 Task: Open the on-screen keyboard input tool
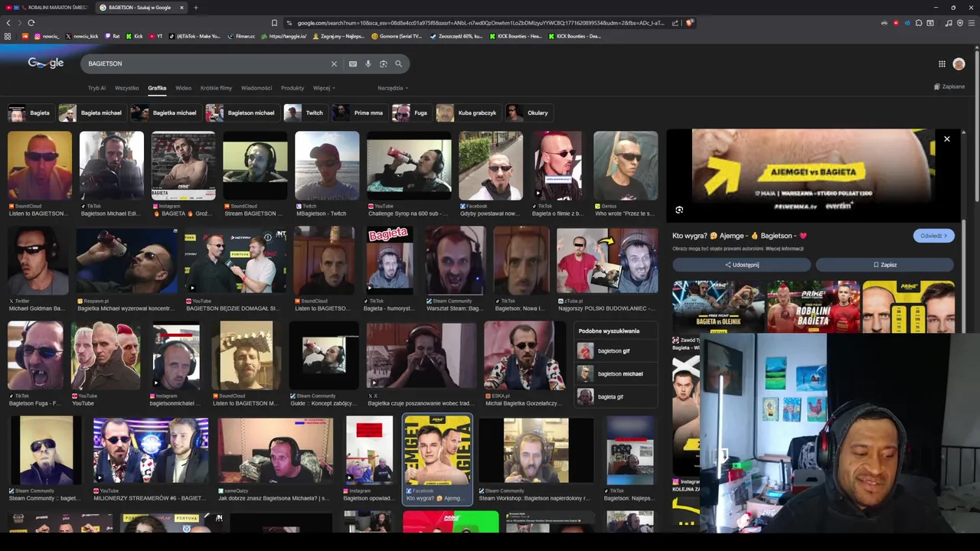(x=353, y=64)
